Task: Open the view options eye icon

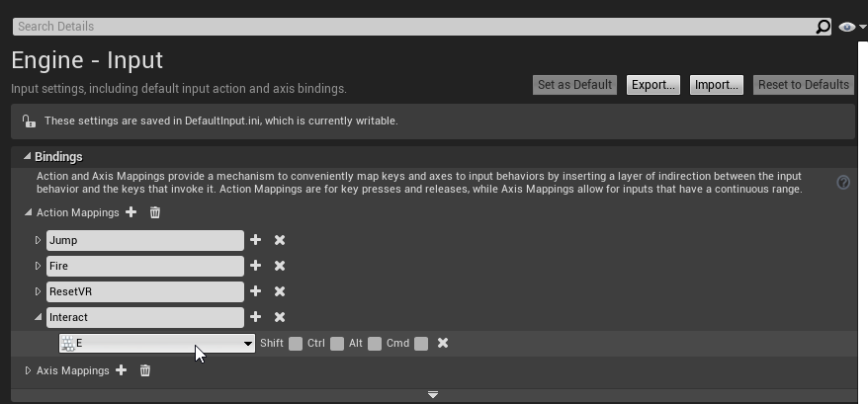Action: coord(847,27)
